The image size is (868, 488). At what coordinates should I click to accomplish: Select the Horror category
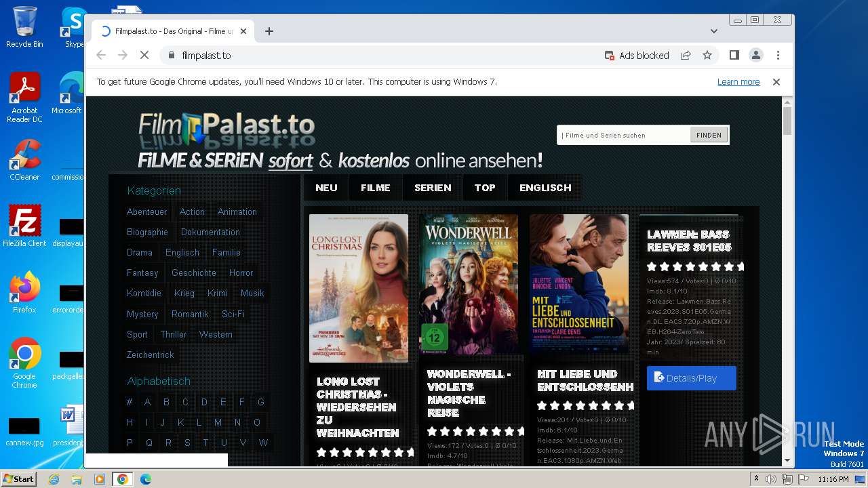point(241,273)
